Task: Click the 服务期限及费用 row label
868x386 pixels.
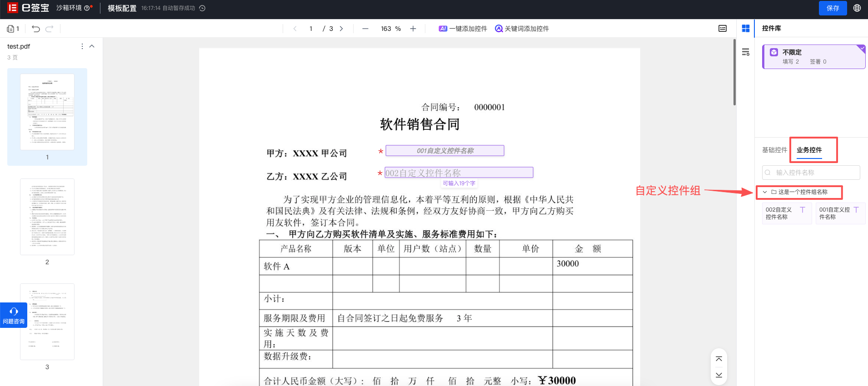Action: click(x=294, y=318)
